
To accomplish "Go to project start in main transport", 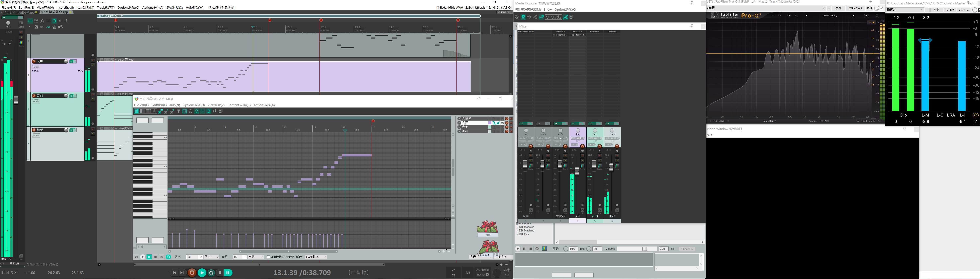I will [174, 273].
